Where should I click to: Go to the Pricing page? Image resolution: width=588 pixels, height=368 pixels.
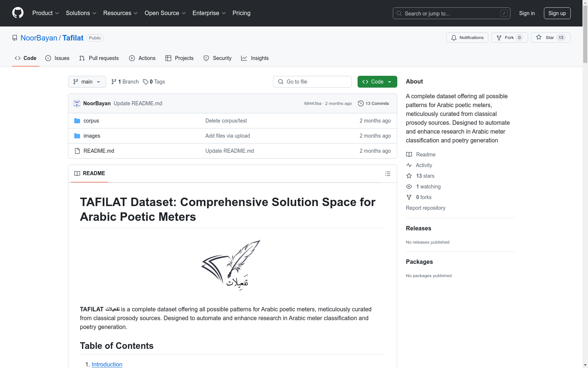click(241, 13)
